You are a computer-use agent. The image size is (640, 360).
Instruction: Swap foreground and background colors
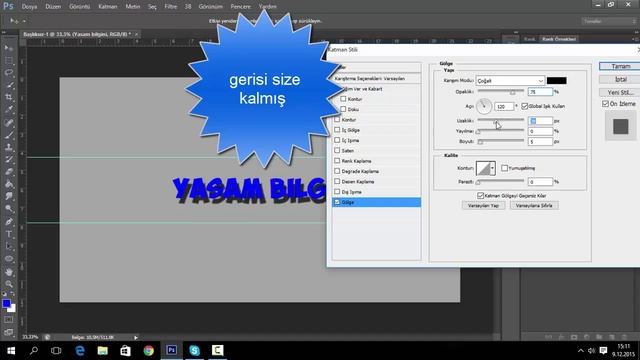tap(13, 294)
